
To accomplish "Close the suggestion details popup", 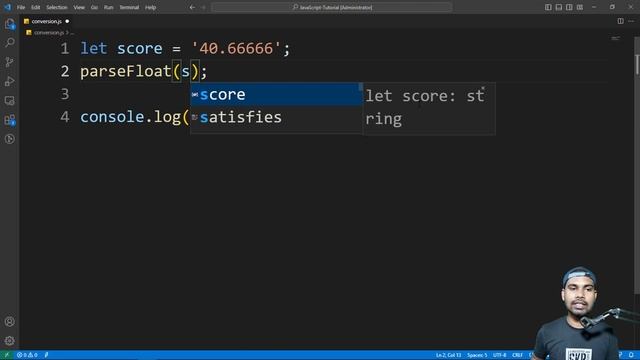I will tap(483, 89).
